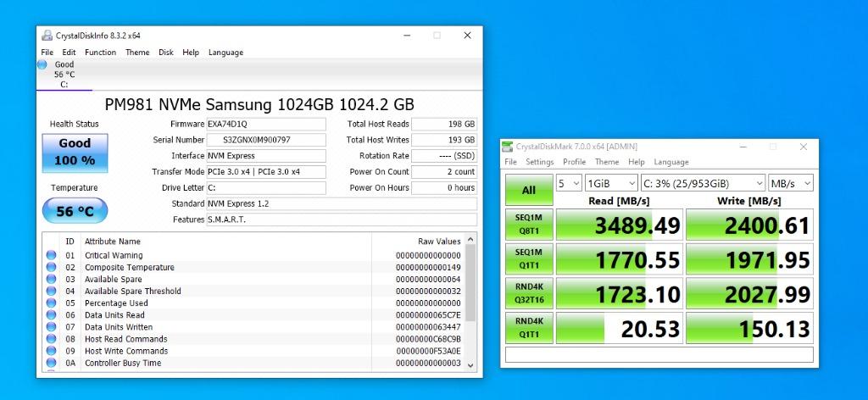The width and height of the screenshot is (868, 400).
Task: Select the blue status orb for disk C:
Action: (42, 64)
